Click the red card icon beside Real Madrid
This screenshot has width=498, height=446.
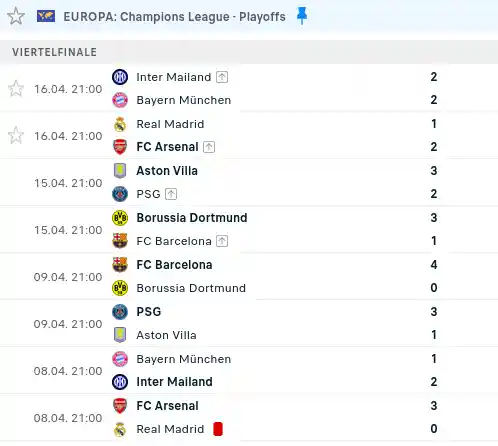tap(218, 429)
